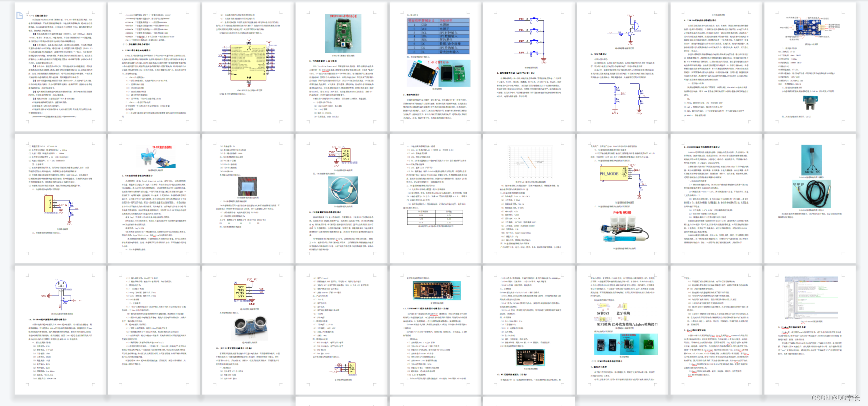Viewport: 868px width, 406px height.
Task: Open page with Bluetooth module board photo at top
Action: click(x=436, y=330)
